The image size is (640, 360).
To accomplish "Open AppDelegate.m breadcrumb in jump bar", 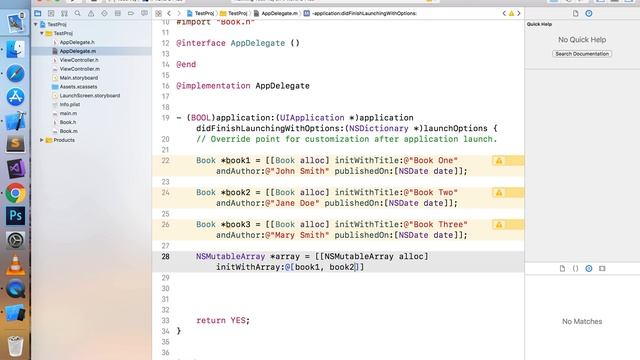I will (x=276, y=13).
